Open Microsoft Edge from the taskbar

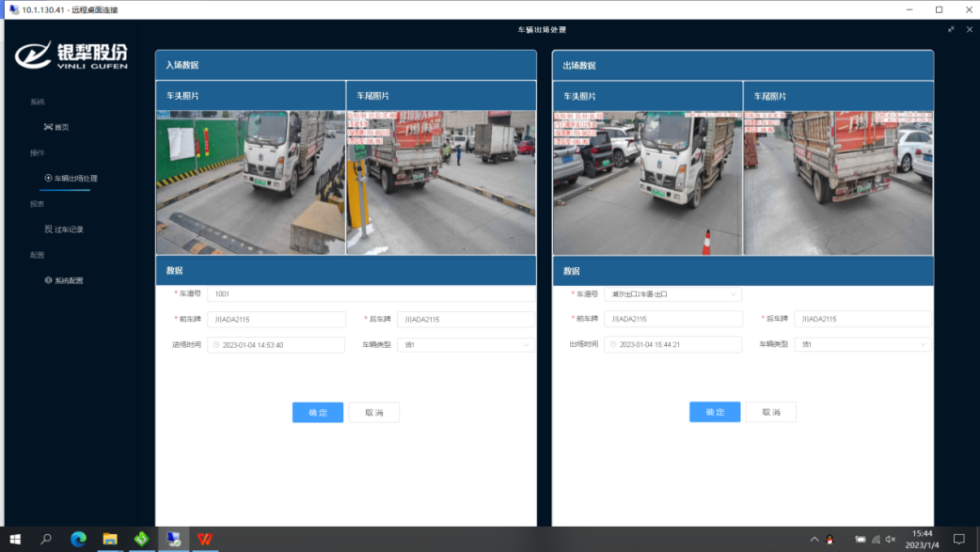[x=78, y=539]
